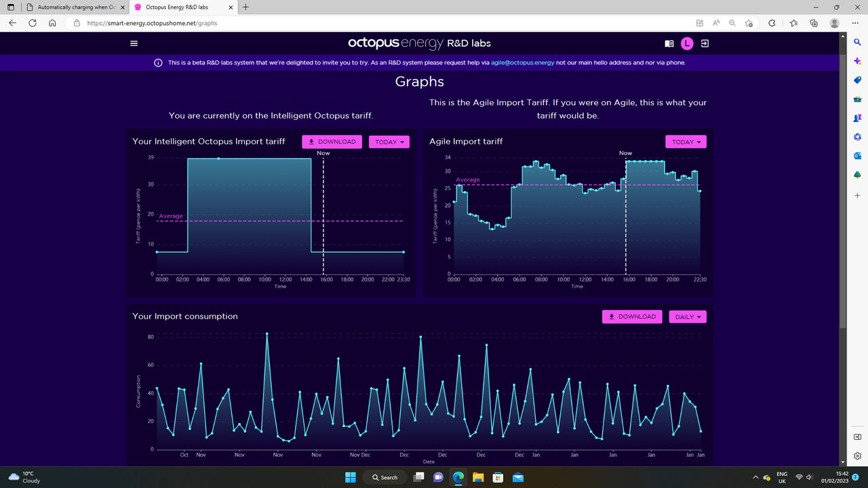Image resolution: width=868 pixels, height=488 pixels.
Task: Open the agile@octopus.energy email link
Action: [x=523, y=63]
